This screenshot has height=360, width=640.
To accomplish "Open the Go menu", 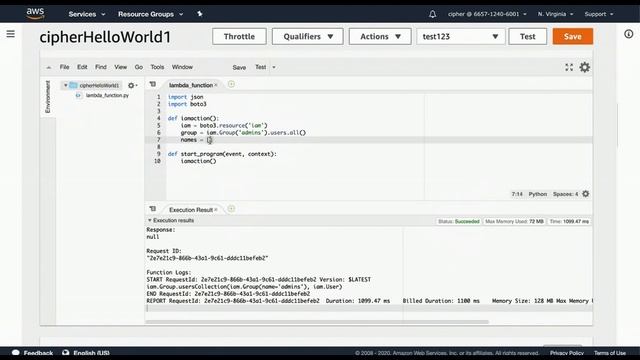I will point(139,67).
